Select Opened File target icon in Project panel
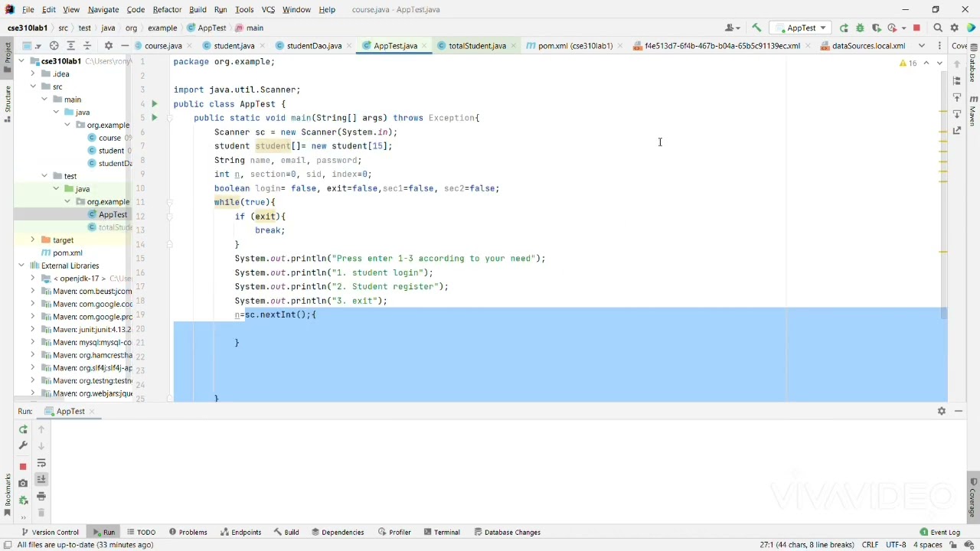This screenshot has width=980, height=551. [x=54, y=46]
